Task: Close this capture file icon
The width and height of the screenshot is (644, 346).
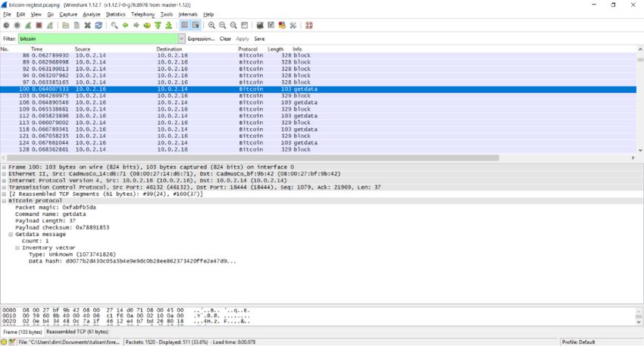Action: [x=87, y=26]
